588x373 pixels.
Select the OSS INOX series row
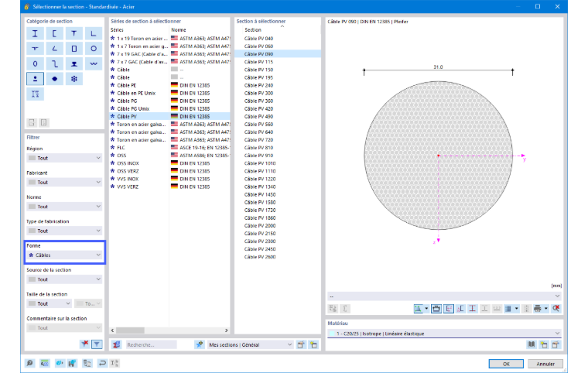169,163
